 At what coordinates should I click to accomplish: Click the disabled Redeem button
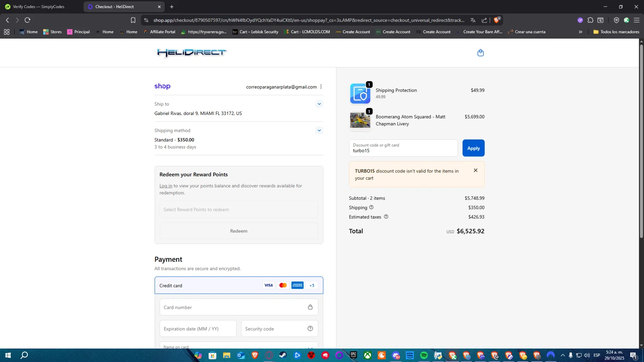pos(239,231)
